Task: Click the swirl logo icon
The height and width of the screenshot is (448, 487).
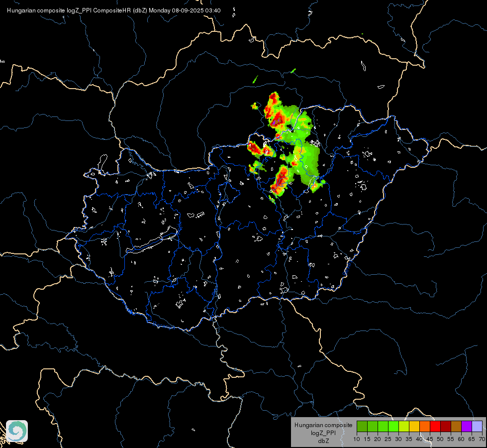Action: tap(17, 431)
